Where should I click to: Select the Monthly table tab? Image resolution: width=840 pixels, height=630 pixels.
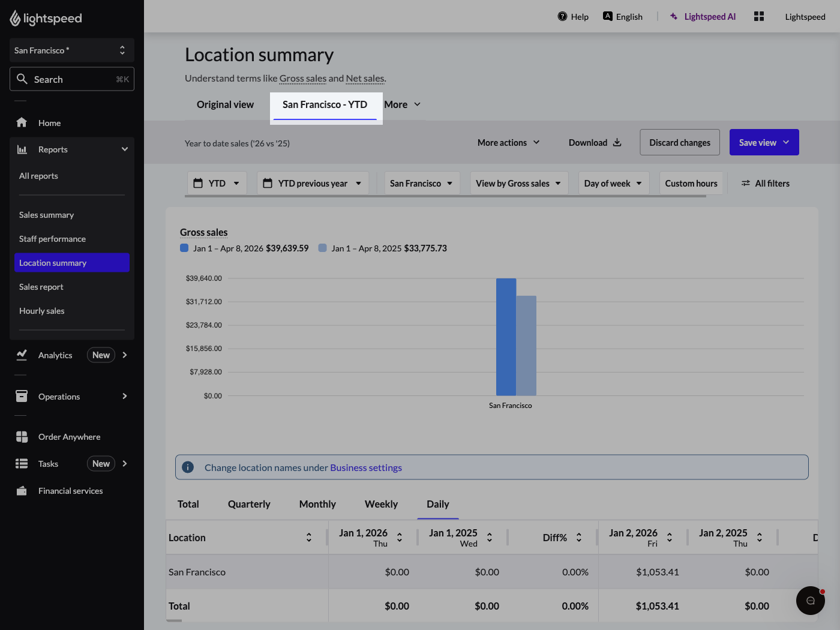click(317, 504)
